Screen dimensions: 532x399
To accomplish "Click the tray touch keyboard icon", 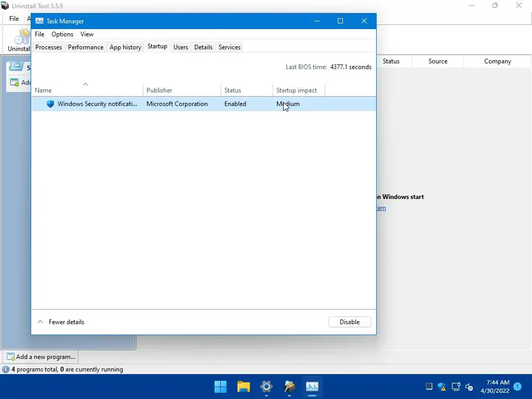I will [x=429, y=386].
